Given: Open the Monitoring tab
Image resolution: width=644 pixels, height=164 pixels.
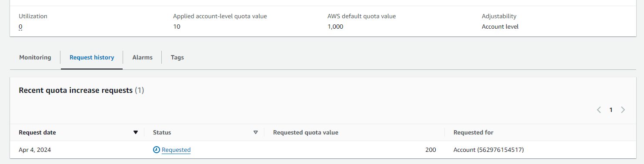Looking at the screenshot, I should pyautogui.click(x=35, y=57).
